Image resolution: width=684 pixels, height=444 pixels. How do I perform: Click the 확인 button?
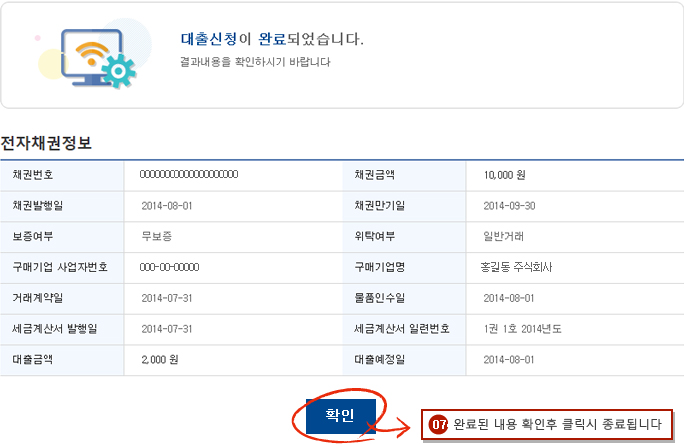[341, 416]
